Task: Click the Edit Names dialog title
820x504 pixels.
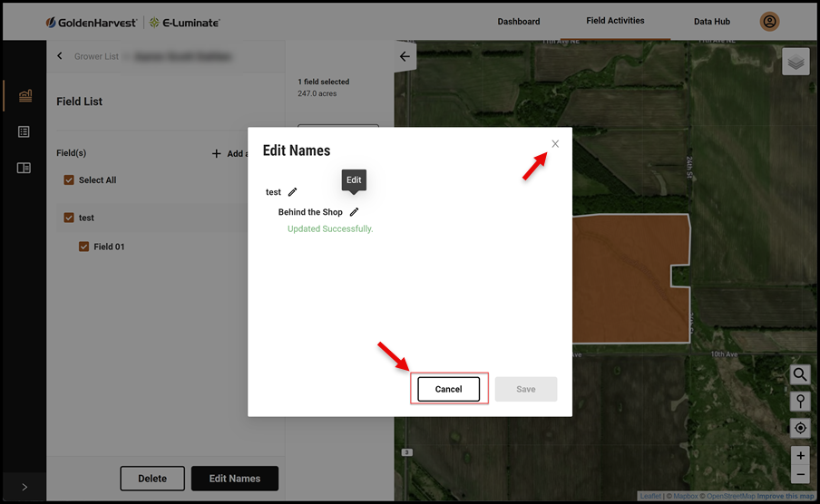Action: (297, 150)
